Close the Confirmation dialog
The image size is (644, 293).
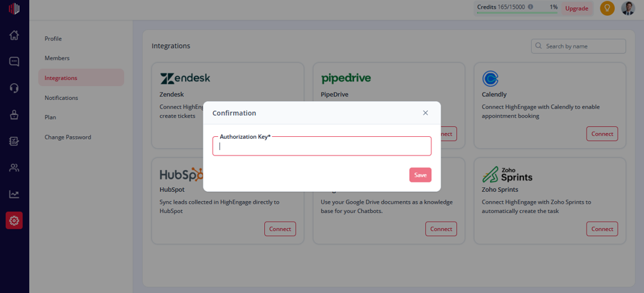coord(425,112)
